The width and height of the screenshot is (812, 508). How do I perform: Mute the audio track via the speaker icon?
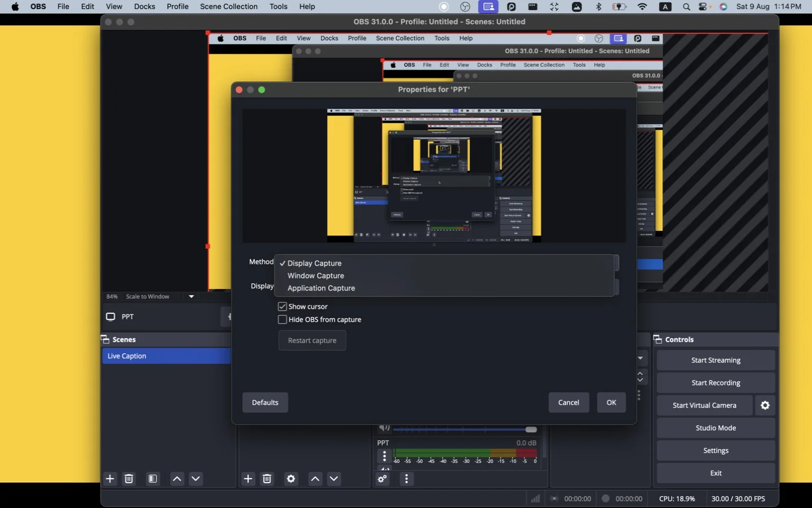click(385, 427)
